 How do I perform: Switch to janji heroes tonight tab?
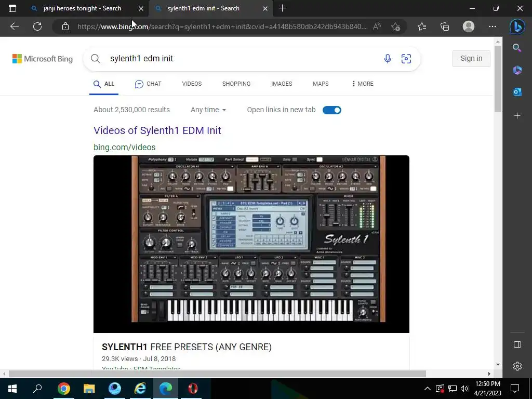tap(83, 8)
